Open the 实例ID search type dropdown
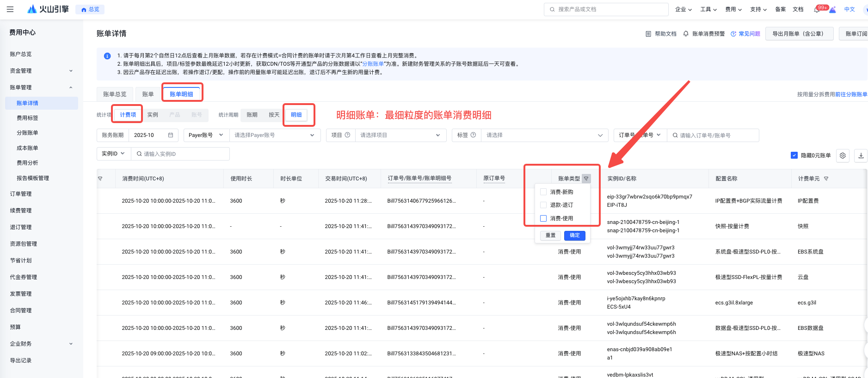868x378 pixels. click(114, 154)
